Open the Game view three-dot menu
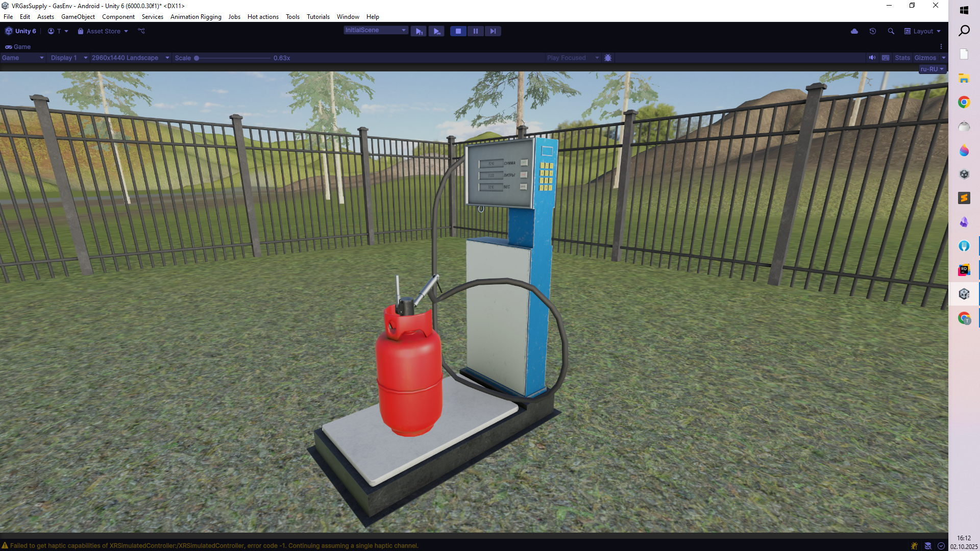Screen dimensions: 980x551 941,46
